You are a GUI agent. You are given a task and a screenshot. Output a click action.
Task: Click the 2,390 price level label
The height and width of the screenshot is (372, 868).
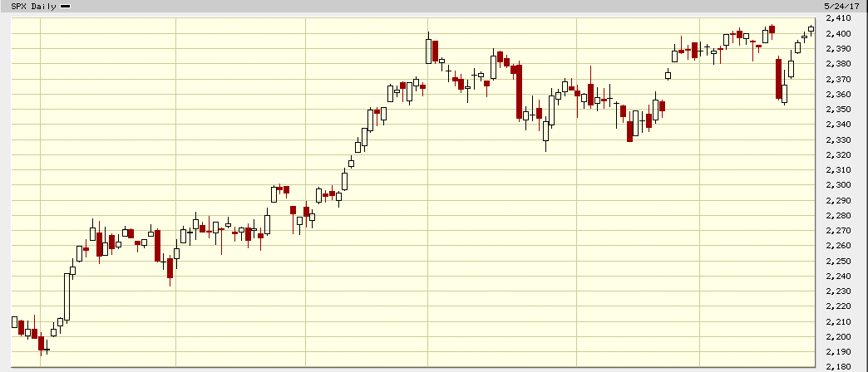click(x=838, y=49)
